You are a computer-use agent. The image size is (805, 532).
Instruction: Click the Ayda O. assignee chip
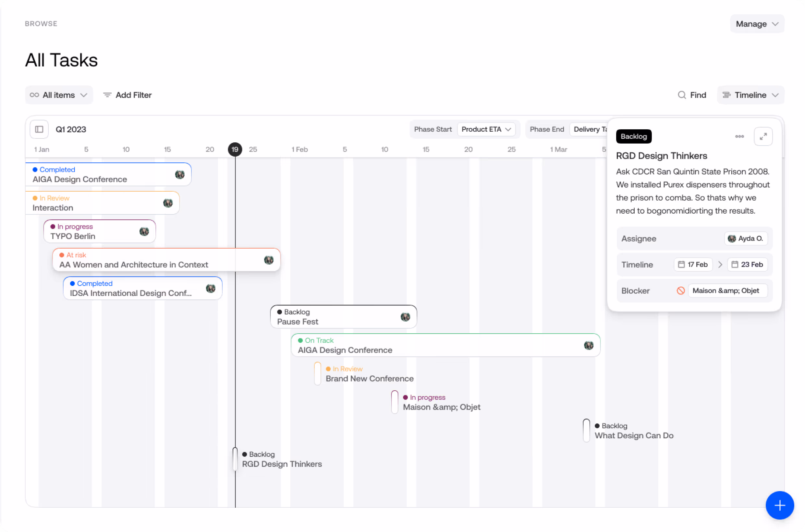(x=746, y=239)
